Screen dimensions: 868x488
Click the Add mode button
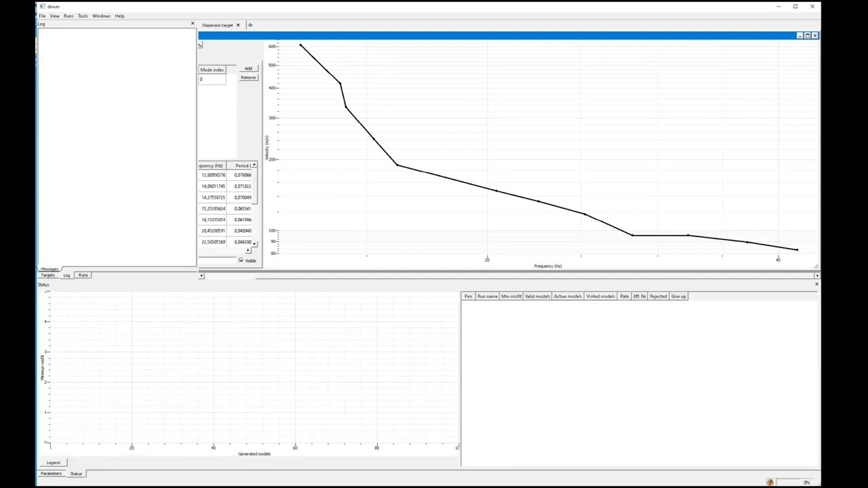click(248, 68)
